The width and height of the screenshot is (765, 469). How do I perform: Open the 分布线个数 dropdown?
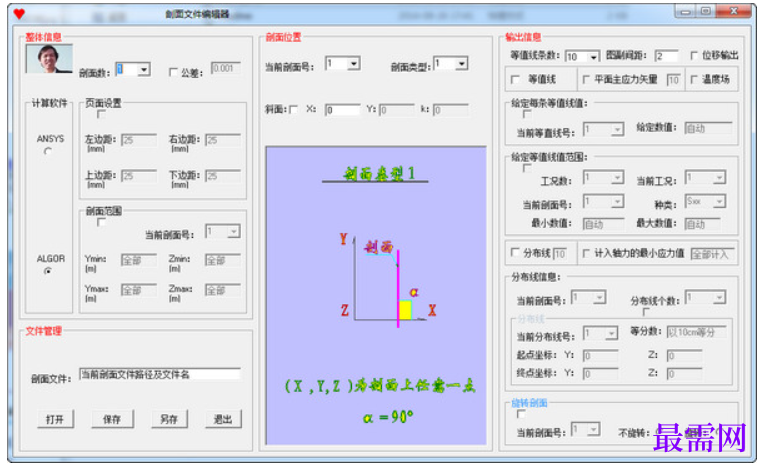[x=720, y=297]
